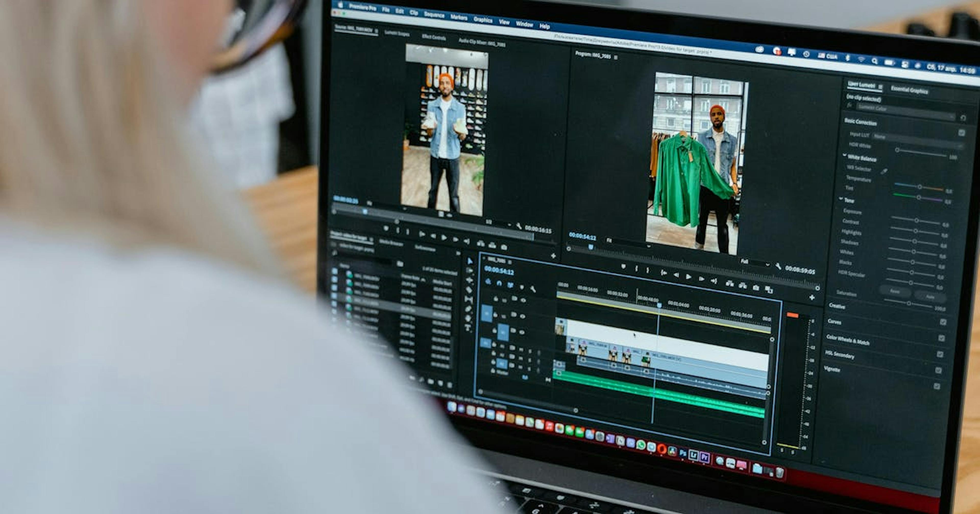Uncheck the Curves section checkbox
The image size is (980, 514).
pyautogui.click(x=943, y=322)
